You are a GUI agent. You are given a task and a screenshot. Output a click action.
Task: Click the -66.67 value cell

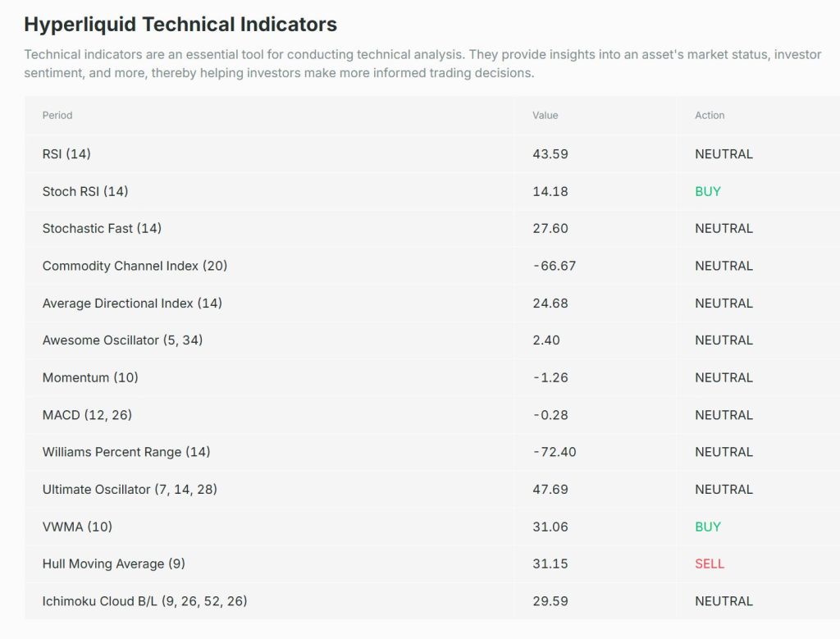click(x=554, y=266)
